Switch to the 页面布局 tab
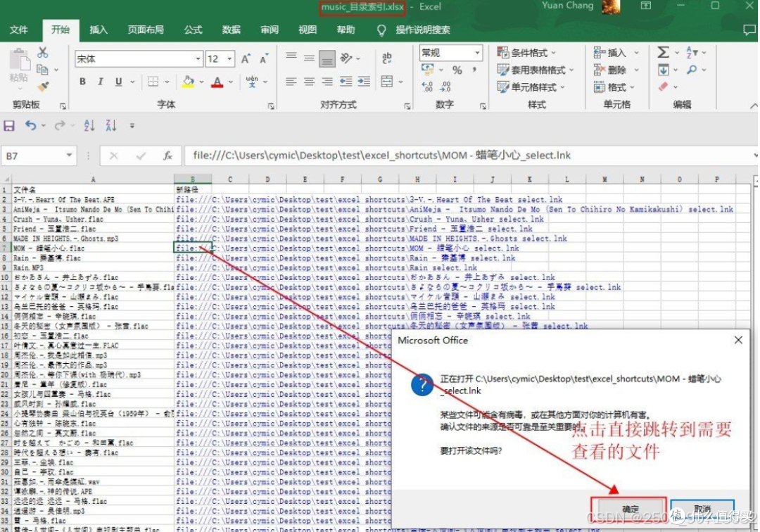The width and height of the screenshot is (760, 532). 146,30
